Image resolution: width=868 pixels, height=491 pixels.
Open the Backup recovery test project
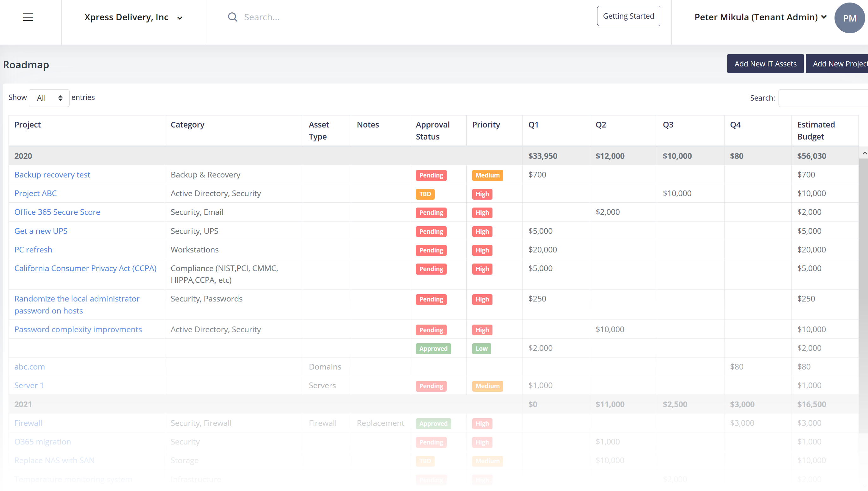(x=52, y=175)
